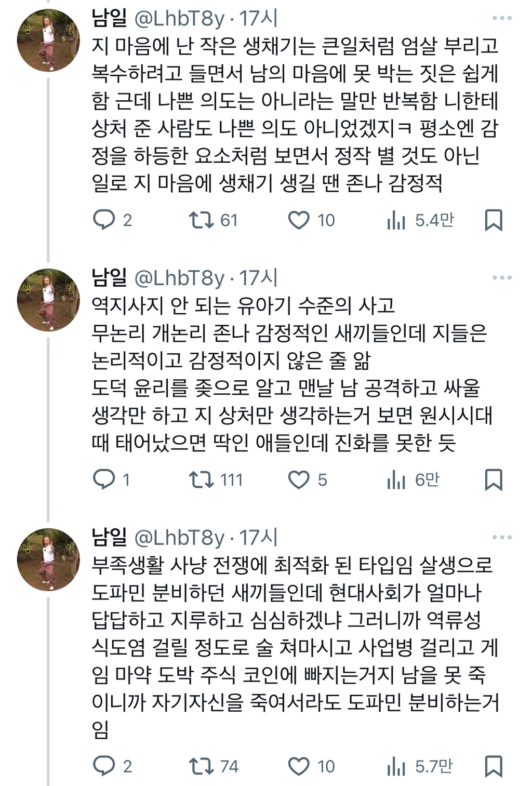
Task: Reply to the tweet with 1 reply
Action: coord(104,479)
